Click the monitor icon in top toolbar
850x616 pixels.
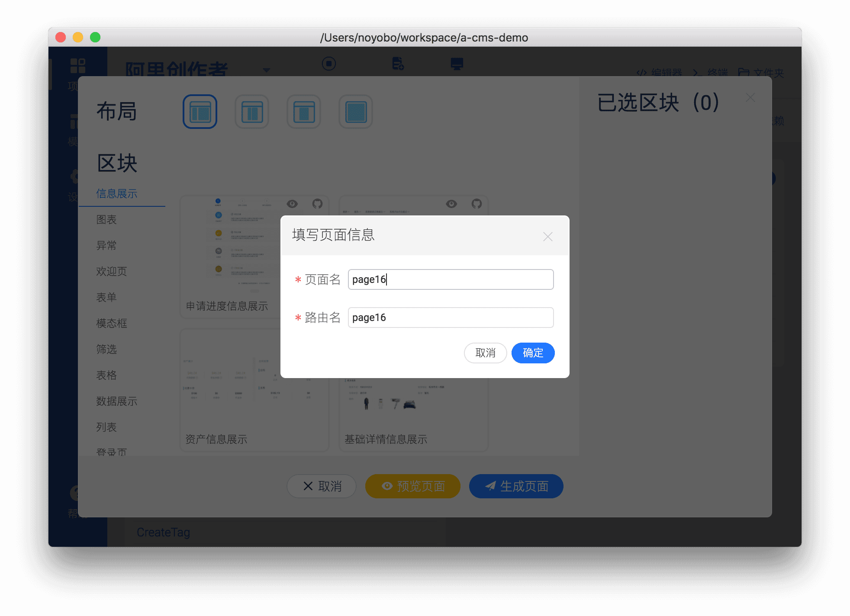(x=457, y=64)
